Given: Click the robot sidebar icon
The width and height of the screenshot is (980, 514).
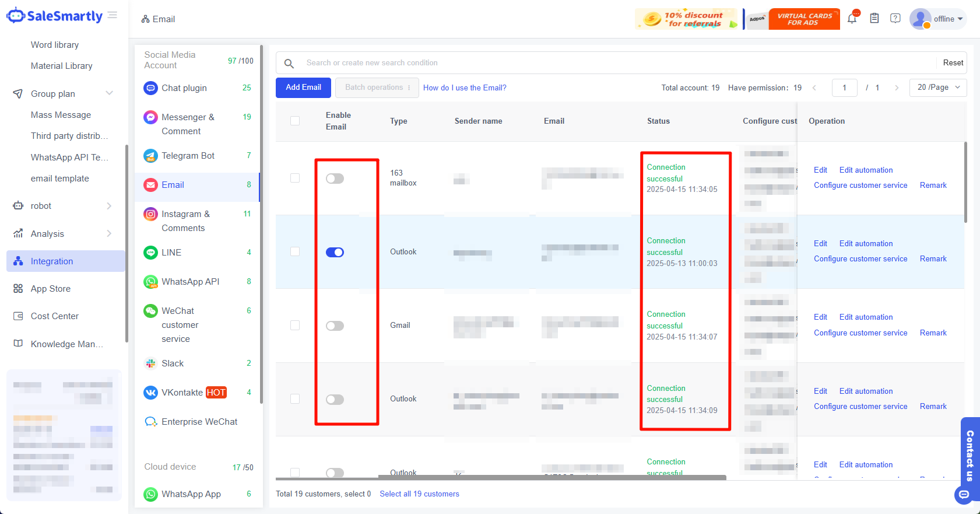Looking at the screenshot, I should tap(18, 206).
